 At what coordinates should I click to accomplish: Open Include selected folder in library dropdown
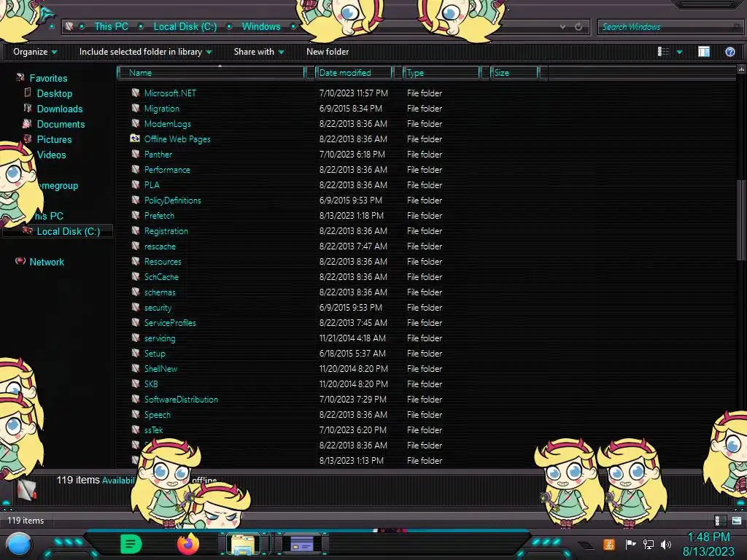tap(145, 52)
